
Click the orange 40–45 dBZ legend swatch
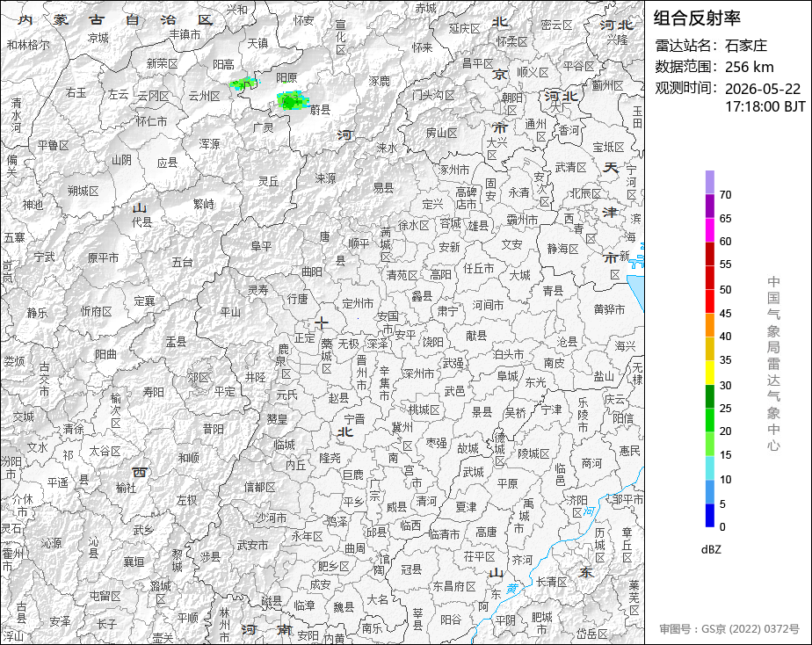[709, 325]
